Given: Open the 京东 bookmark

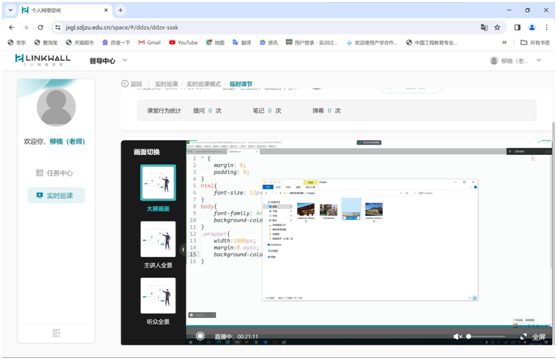Looking at the screenshot, I should point(17,42).
